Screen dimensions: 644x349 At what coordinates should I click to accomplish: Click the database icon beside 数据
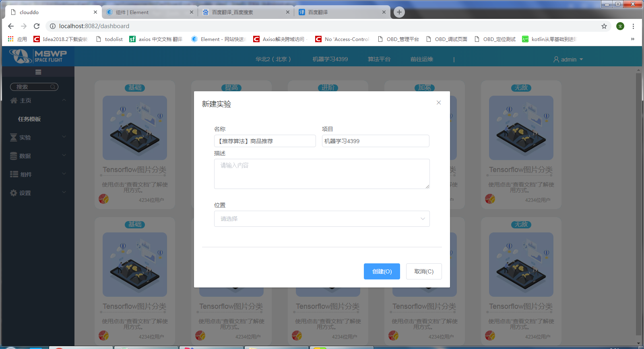pos(13,156)
